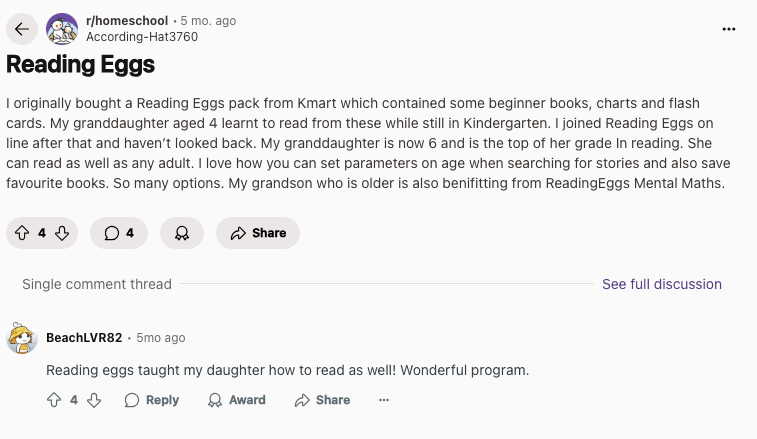
Task: Open more options for BeachLVR82's comment
Action: pyautogui.click(x=384, y=400)
